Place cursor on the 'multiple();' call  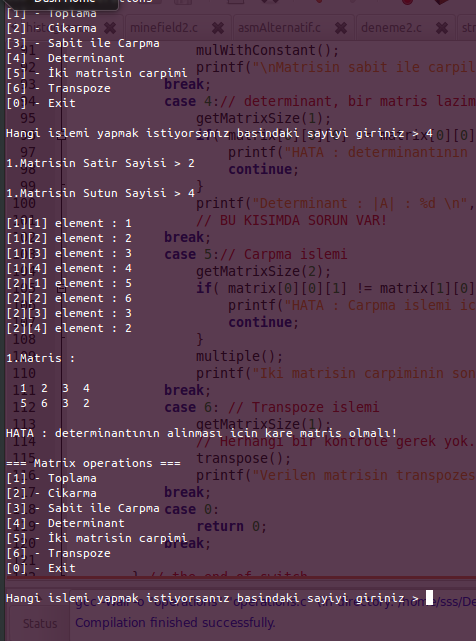click(239, 356)
